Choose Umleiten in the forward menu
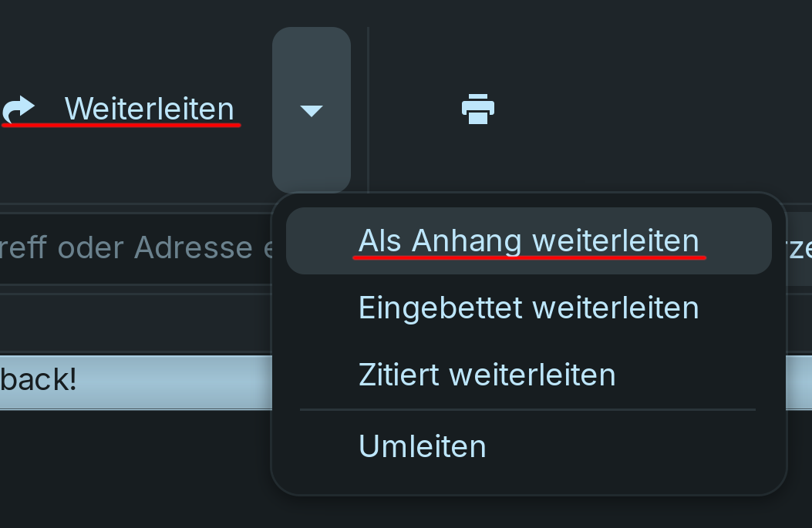Viewport: 812px width, 528px height. pos(423,446)
